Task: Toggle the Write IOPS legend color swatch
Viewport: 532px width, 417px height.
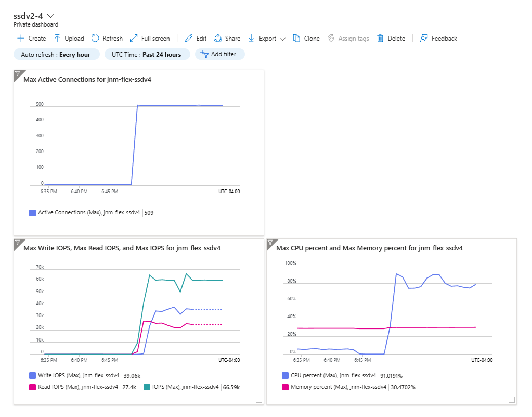Action: pyautogui.click(x=33, y=375)
